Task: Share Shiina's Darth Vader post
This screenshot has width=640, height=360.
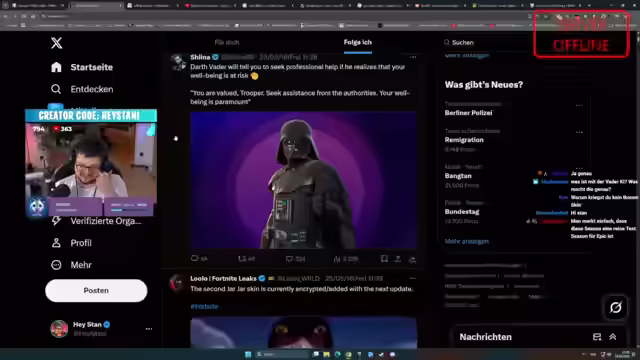Action: coord(398,258)
